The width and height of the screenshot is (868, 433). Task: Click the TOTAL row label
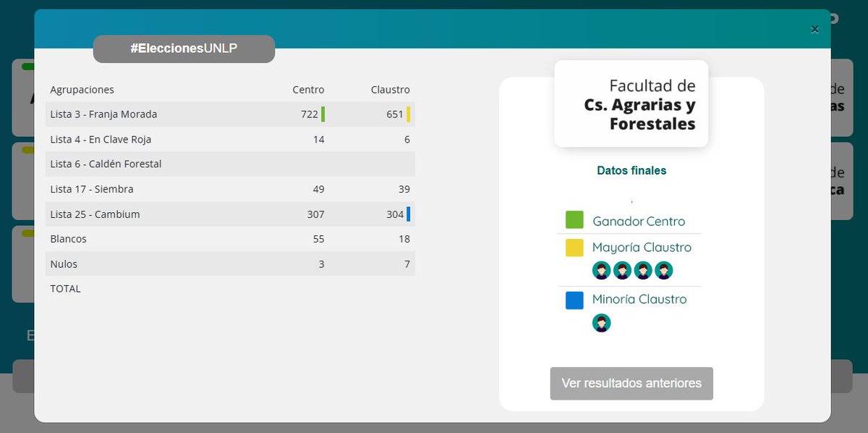pos(65,288)
